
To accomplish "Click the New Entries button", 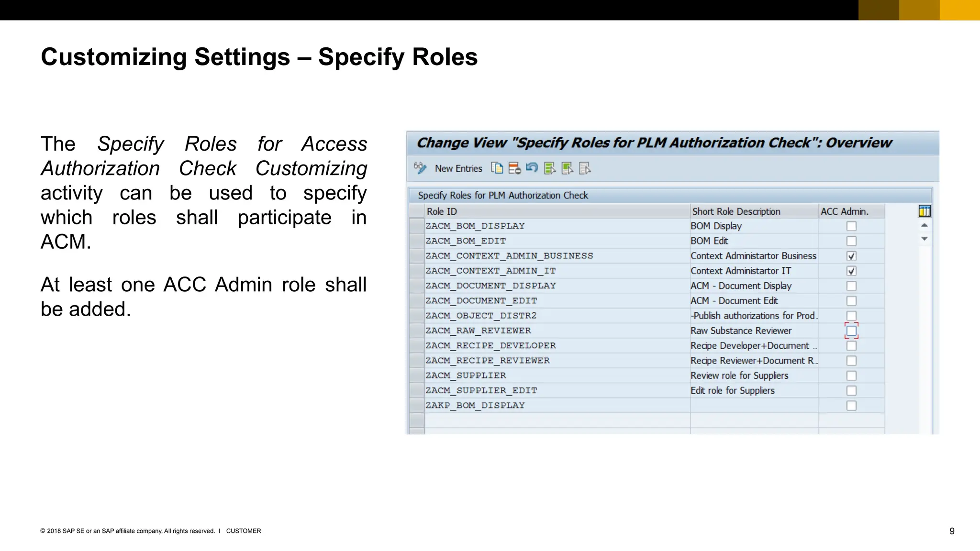I will tap(458, 169).
